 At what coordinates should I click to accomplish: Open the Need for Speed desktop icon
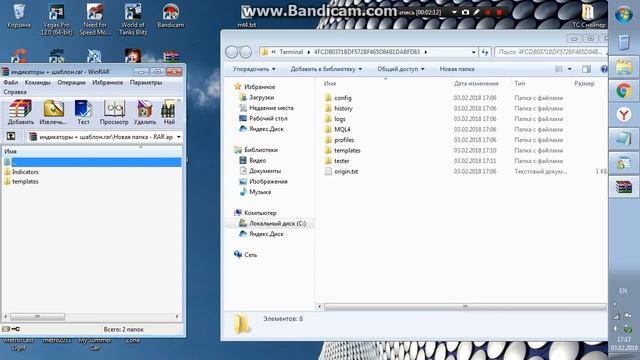point(95,19)
